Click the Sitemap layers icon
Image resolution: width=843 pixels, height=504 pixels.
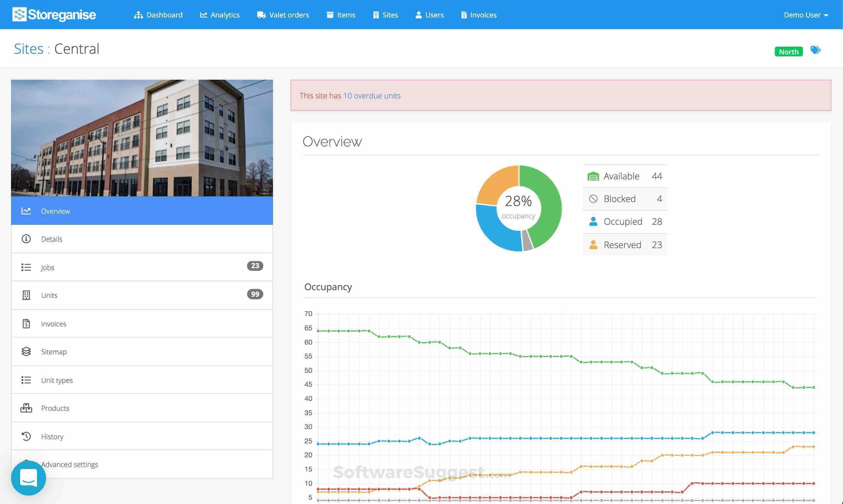coord(26,351)
